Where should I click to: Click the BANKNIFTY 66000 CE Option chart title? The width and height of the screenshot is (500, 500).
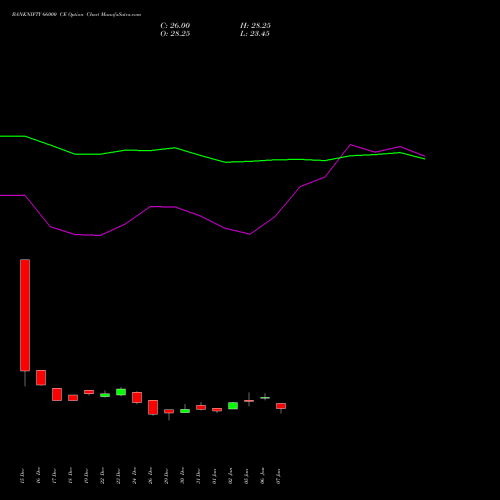76,15
